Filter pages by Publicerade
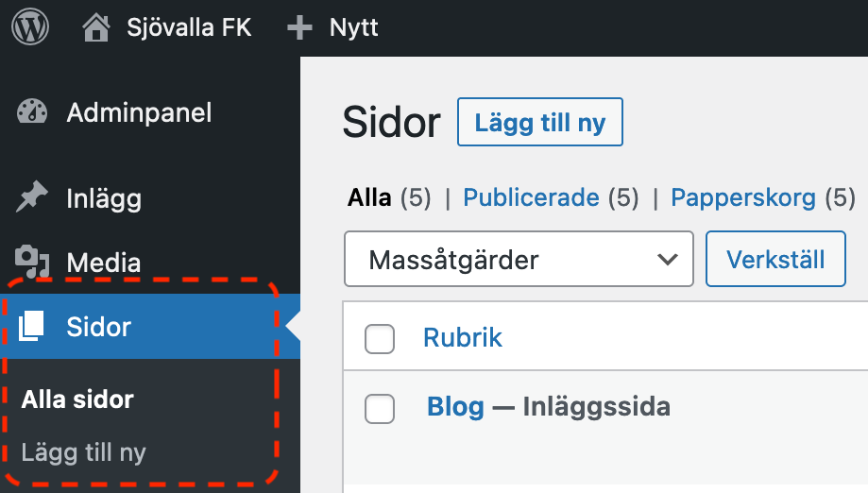This screenshot has height=493, width=868. (531, 197)
